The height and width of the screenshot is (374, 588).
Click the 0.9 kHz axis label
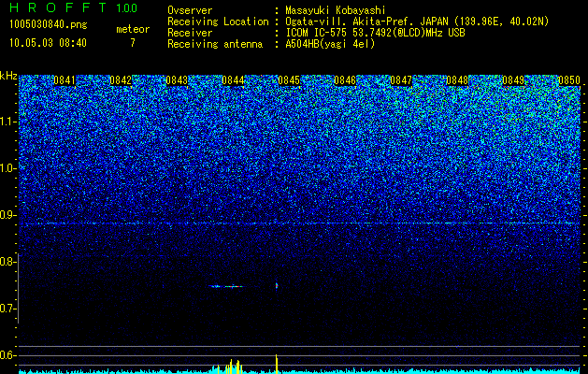coord(7,215)
